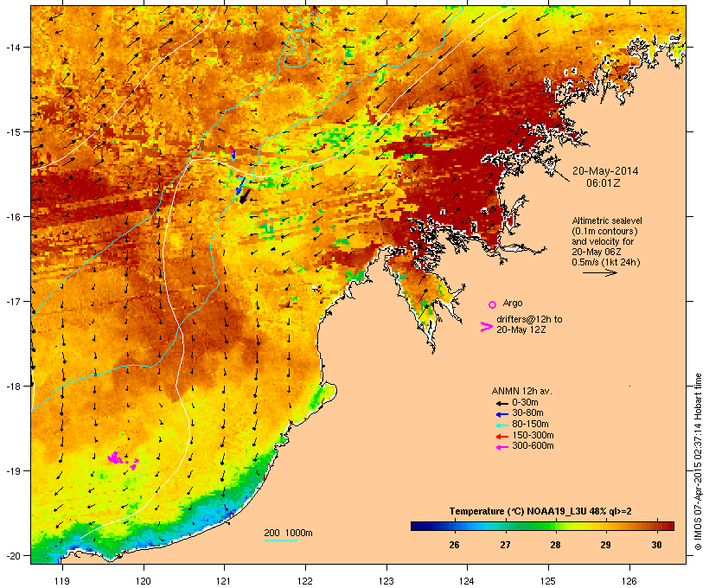Click the thick black mooring arrow on the map
Viewport: 709px width, 588px height.
245,197
